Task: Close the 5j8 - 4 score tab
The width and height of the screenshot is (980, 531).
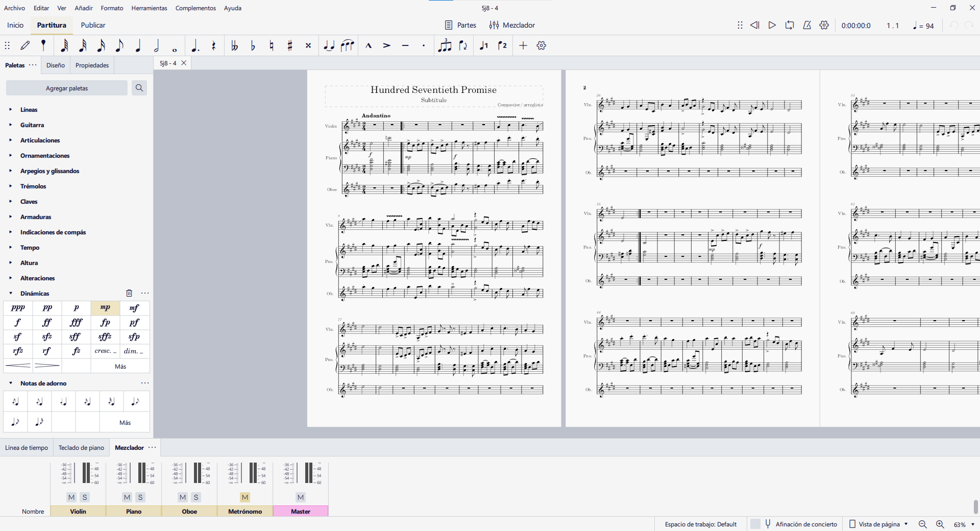Action: [184, 63]
